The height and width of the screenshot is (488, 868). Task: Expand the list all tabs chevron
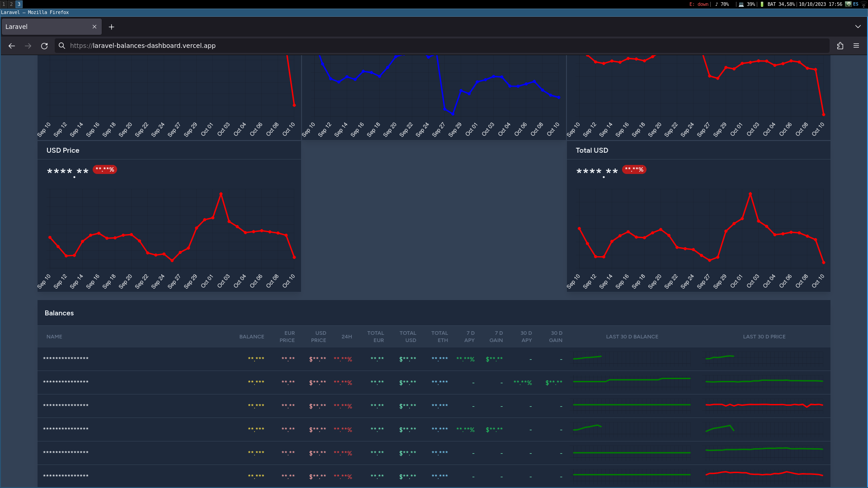(x=858, y=27)
